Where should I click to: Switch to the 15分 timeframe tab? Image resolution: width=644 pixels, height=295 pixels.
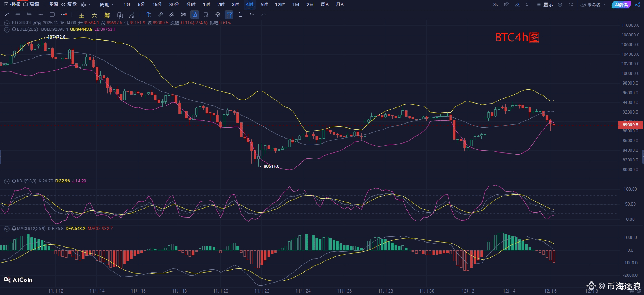coord(157,5)
